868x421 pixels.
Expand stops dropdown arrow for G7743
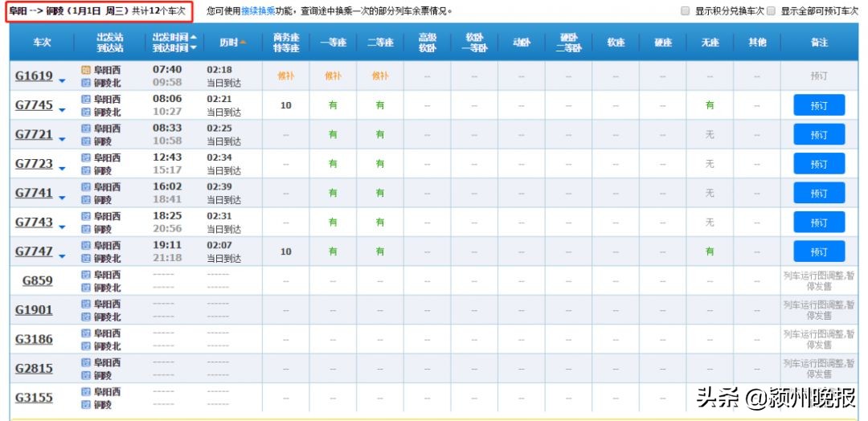click(62, 227)
